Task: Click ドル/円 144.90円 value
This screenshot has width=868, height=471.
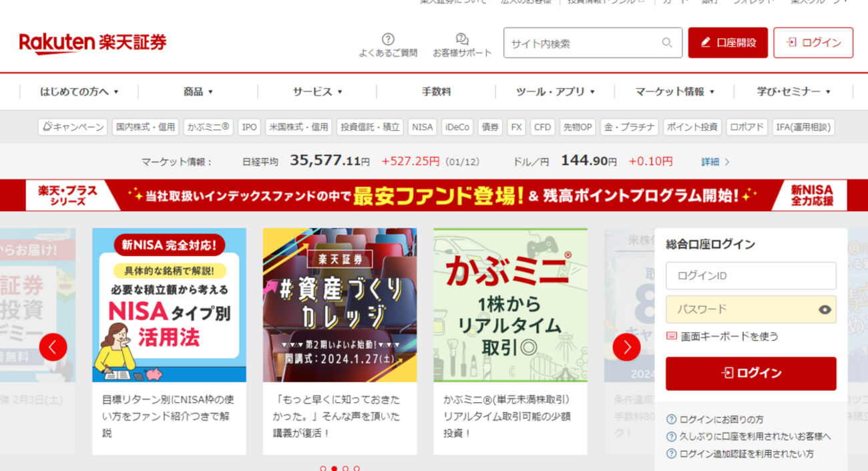Action: 589,161
